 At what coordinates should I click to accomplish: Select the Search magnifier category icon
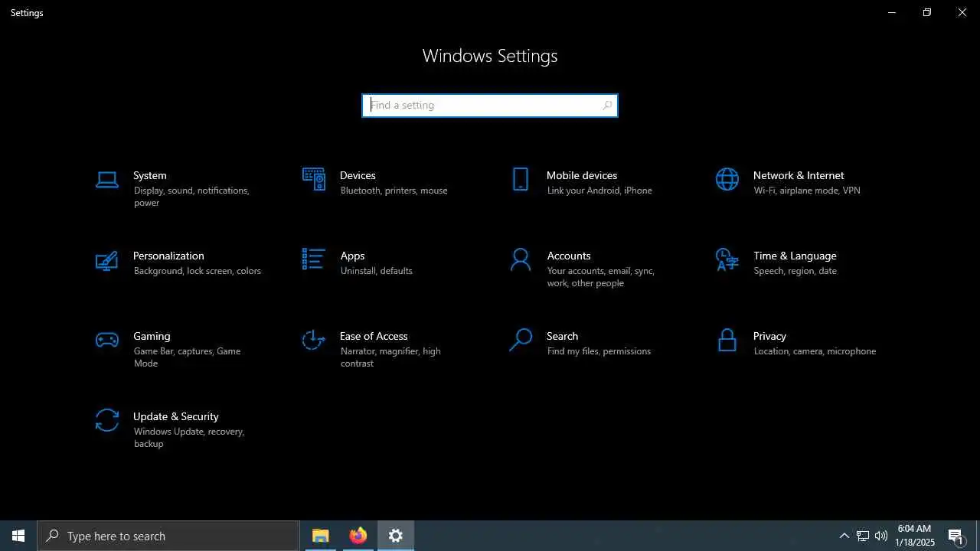[521, 340]
